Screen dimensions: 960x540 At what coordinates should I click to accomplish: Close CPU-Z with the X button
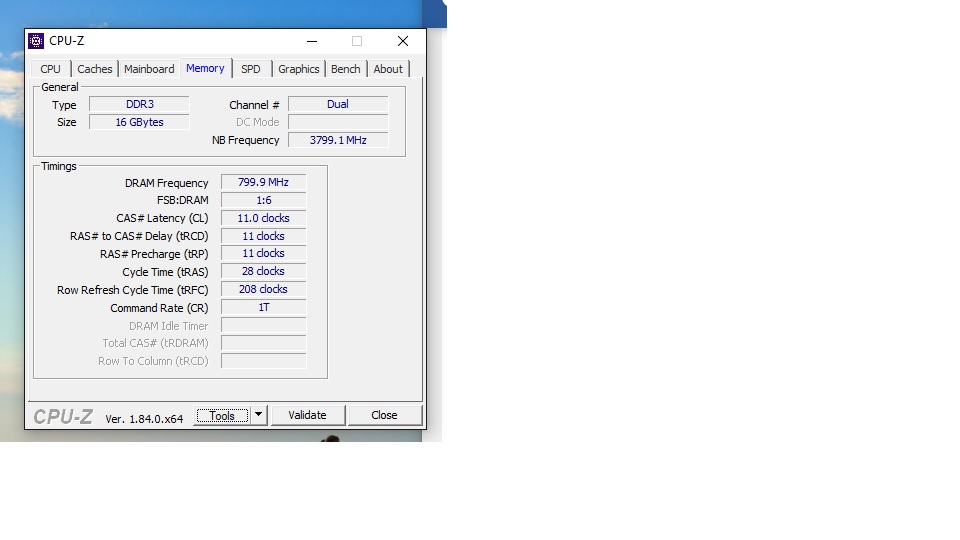pos(403,41)
